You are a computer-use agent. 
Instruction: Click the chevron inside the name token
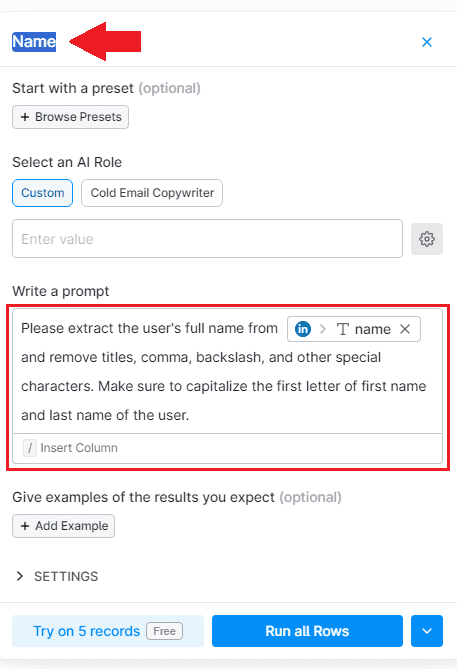(x=323, y=329)
